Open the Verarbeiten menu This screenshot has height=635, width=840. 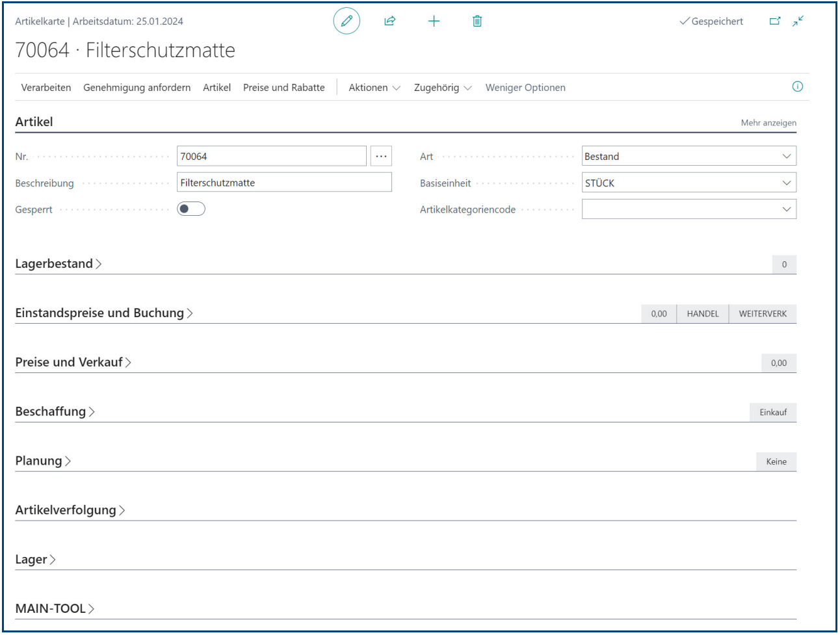click(x=46, y=87)
